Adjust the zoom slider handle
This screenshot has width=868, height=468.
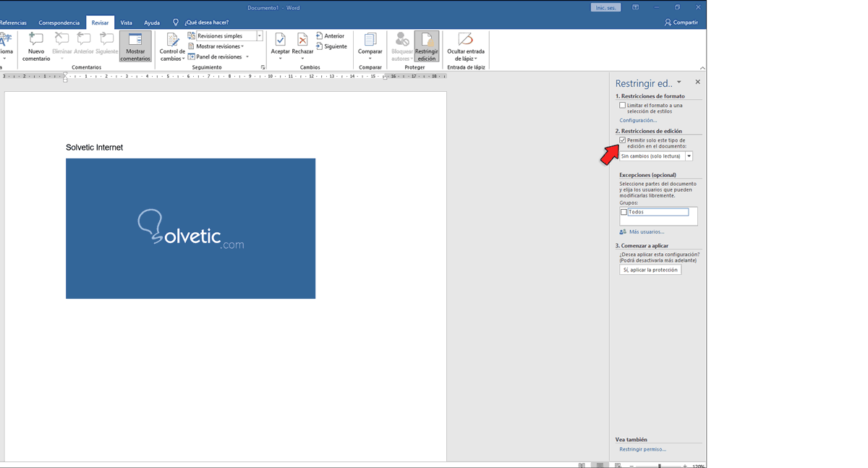[x=659, y=466]
